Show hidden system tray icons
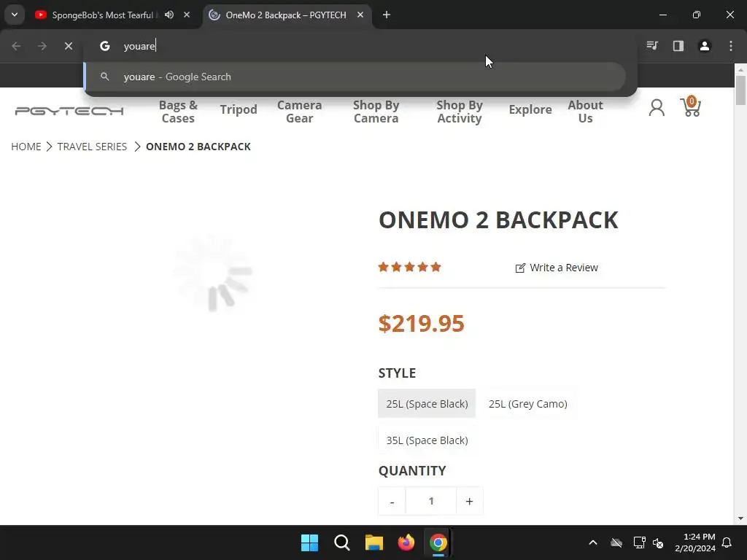 coord(593,542)
